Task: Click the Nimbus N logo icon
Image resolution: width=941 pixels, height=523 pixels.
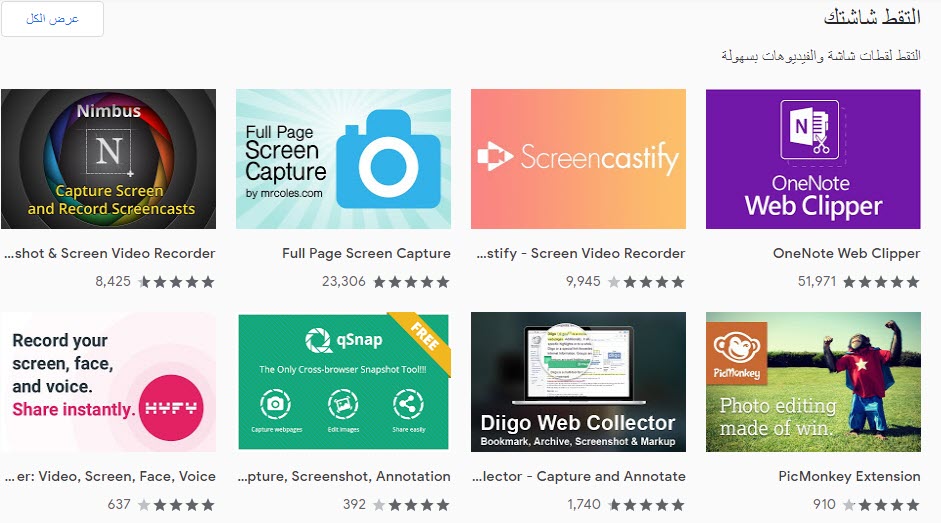Action: 107,150
